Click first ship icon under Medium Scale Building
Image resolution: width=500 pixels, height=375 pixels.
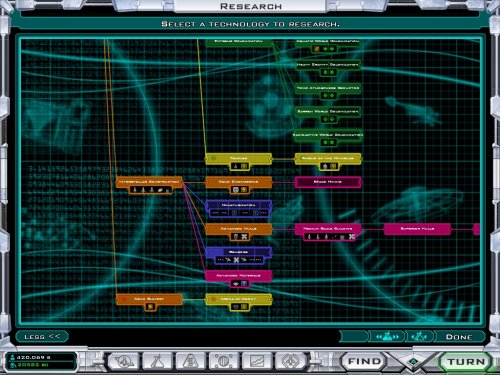tap(309, 237)
